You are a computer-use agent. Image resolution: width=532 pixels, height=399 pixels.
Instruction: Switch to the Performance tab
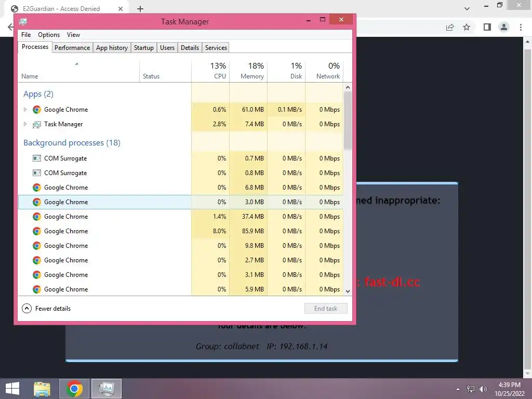pyautogui.click(x=72, y=48)
